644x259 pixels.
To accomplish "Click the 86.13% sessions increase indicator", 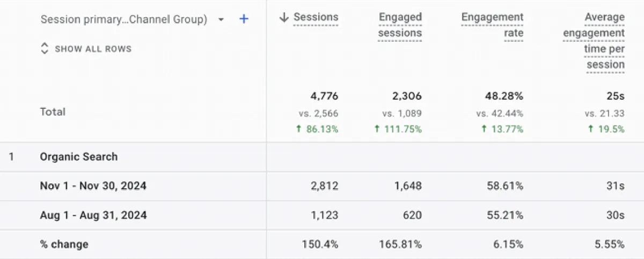I will pyautogui.click(x=317, y=129).
